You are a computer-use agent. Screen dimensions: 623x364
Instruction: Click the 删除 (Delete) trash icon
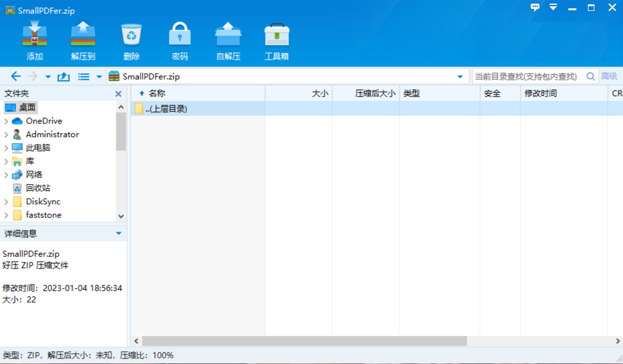click(131, 35)
